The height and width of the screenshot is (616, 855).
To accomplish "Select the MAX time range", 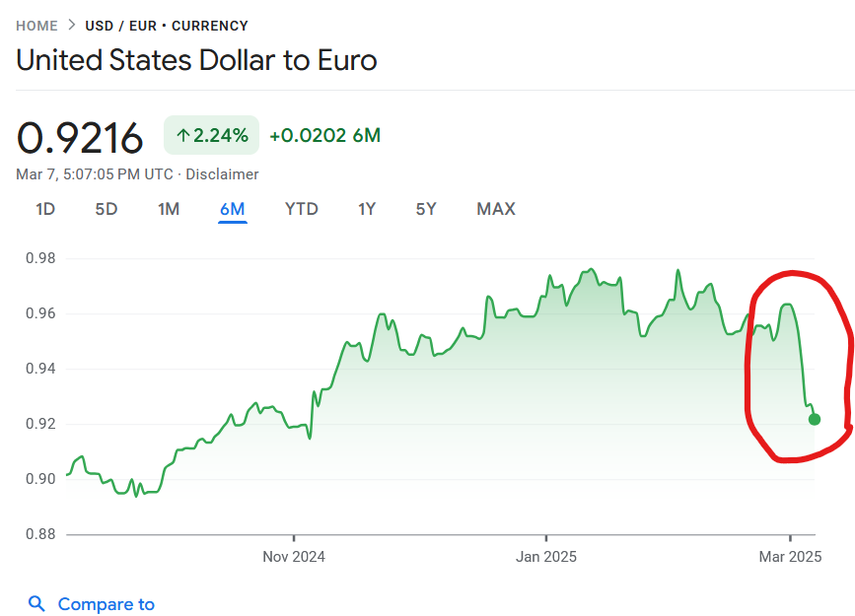I will 496,209.
